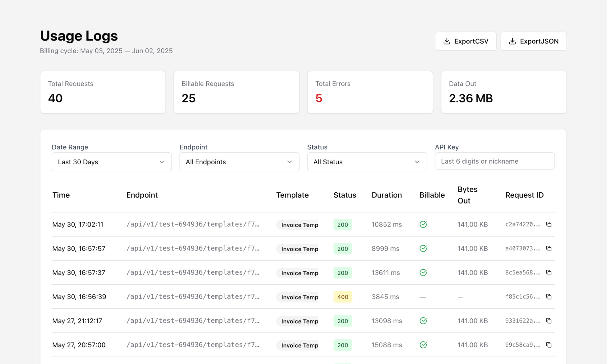The width and height of the screenshot is (607, 364).
Task: Click the Billable column header
Action: (x=432, y=195)
